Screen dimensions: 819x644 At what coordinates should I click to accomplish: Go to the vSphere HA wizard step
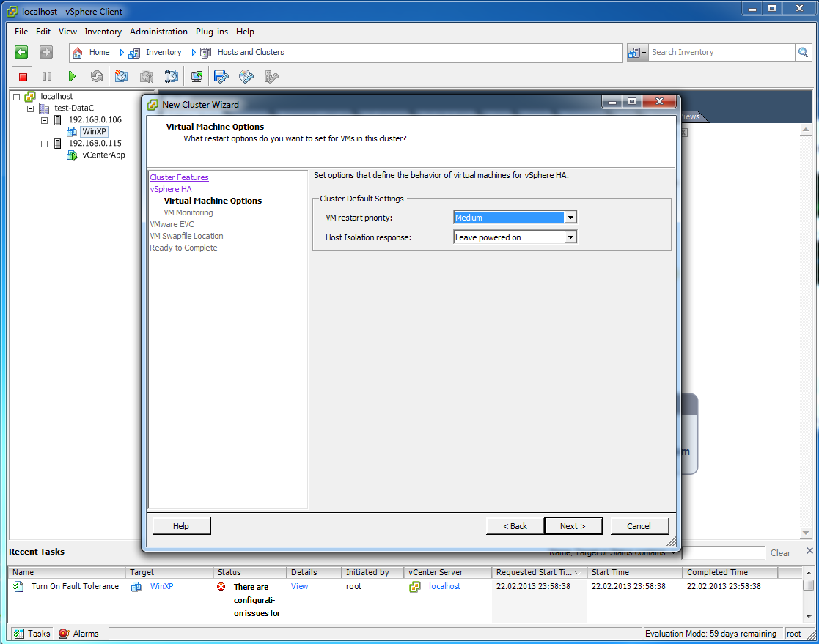pos(171,189)
